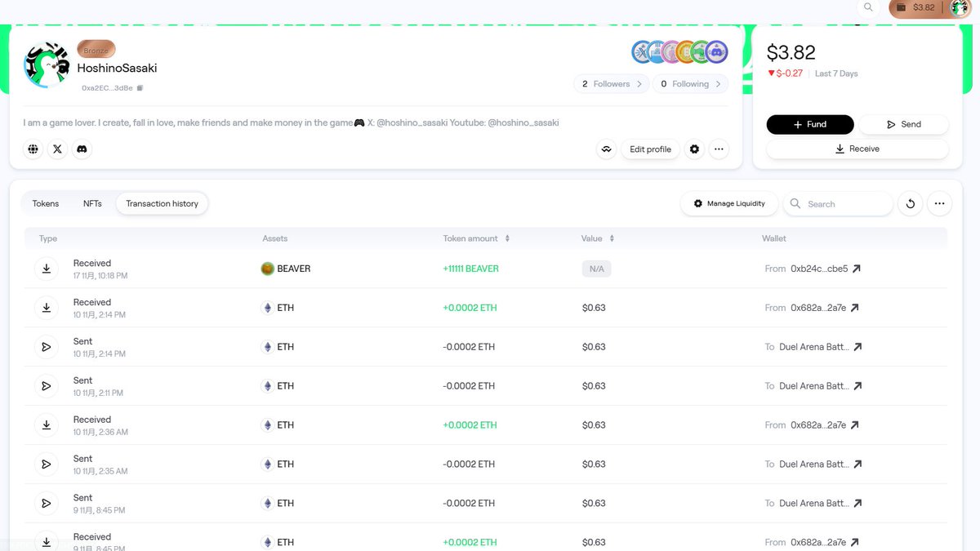Viewport: 980px width, 551px height.
Task: Copy the wallet address 0xa2EC...3dBe
Action: point(140,88)
